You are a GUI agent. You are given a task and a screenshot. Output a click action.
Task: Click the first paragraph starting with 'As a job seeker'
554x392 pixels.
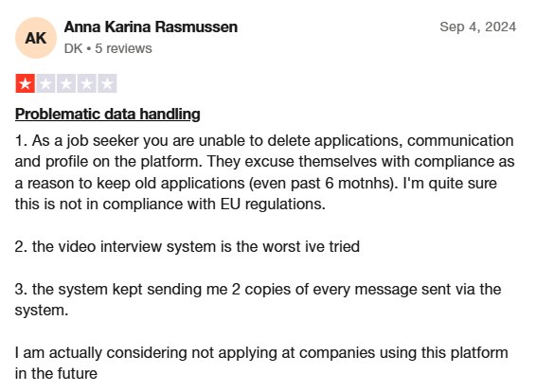point(264,172)
